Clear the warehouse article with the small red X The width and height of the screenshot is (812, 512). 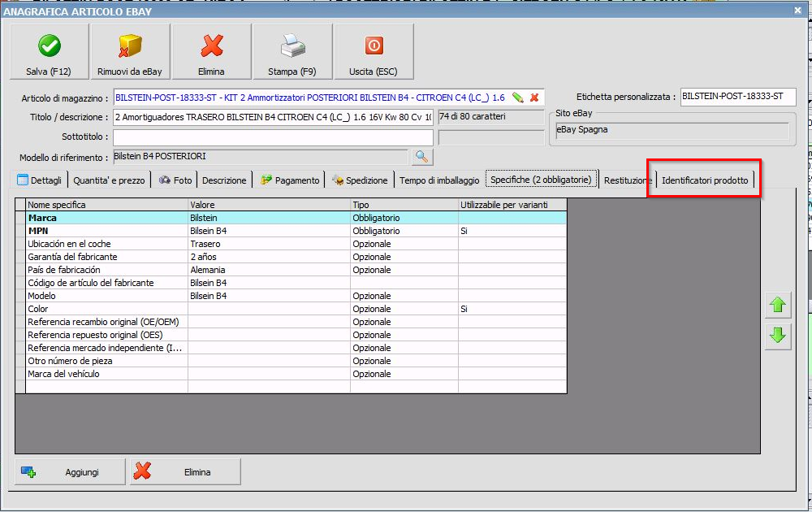[x=534, y=98]
